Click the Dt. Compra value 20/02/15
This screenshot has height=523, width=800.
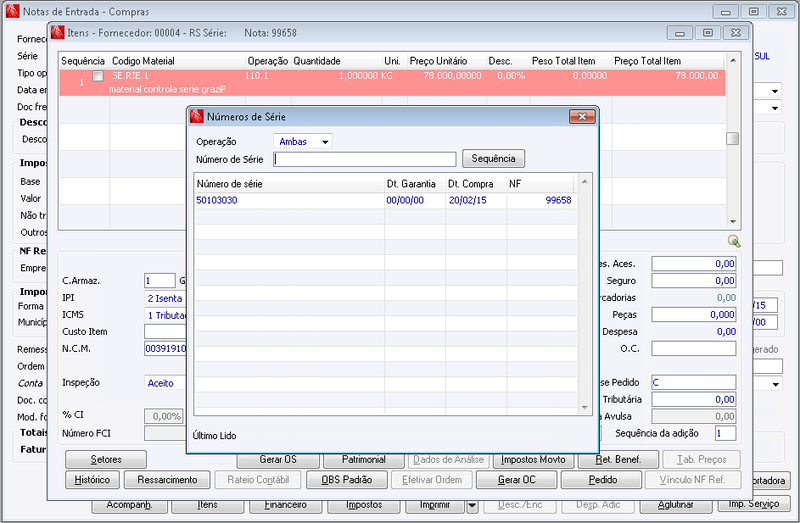(x=467, y=201)
